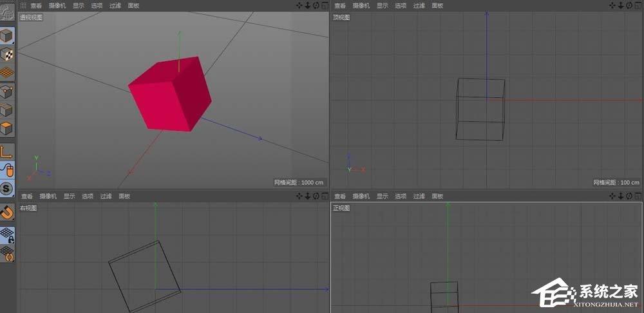Toggle the Enable Axis L-shaped icon
Viewport: 644px width, 313px height.
coord(7,151)
